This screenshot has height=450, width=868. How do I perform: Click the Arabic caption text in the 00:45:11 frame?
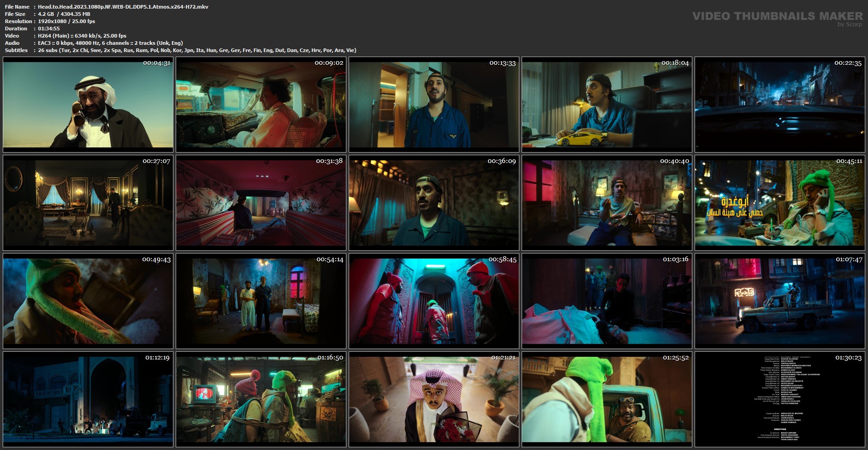pos(735,207)
